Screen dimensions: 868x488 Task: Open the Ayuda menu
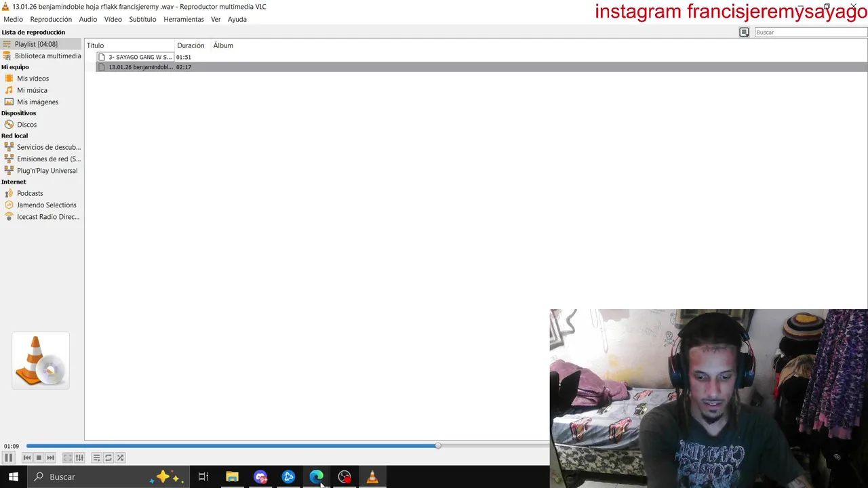pyautogui.click(x=237, y=19)
